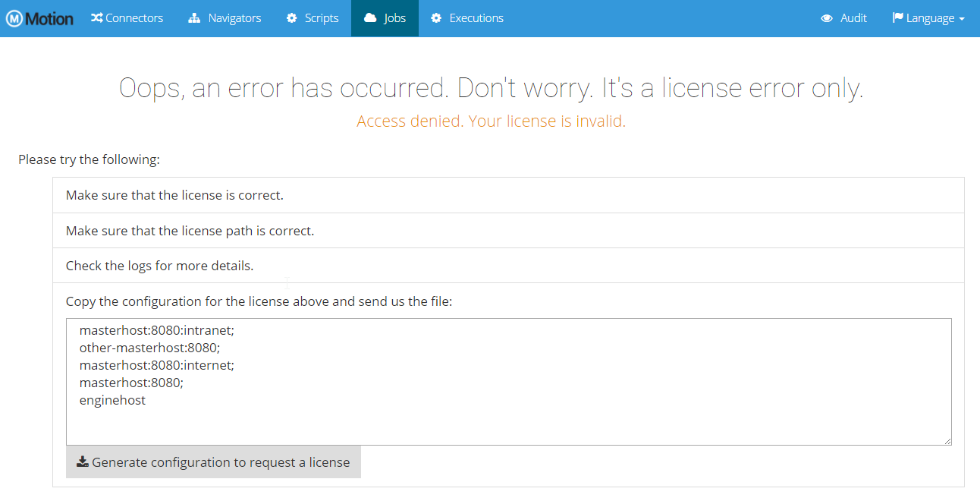Select 'masterhost:8080:internet;' line

157,365
